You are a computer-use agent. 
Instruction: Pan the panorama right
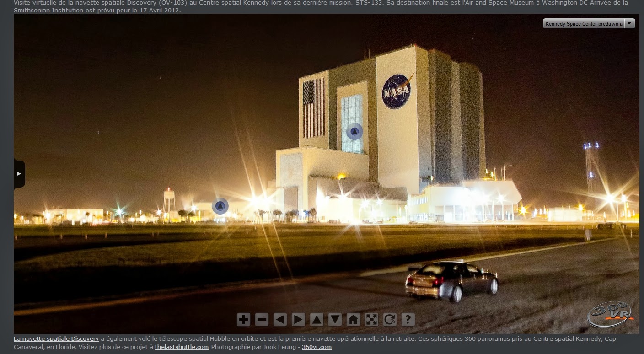pos(298,319)
